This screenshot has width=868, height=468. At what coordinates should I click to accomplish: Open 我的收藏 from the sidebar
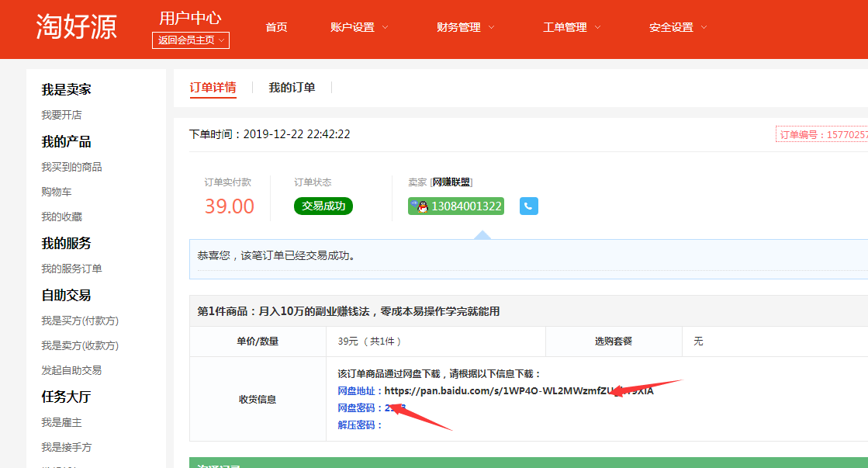point(61,217)
